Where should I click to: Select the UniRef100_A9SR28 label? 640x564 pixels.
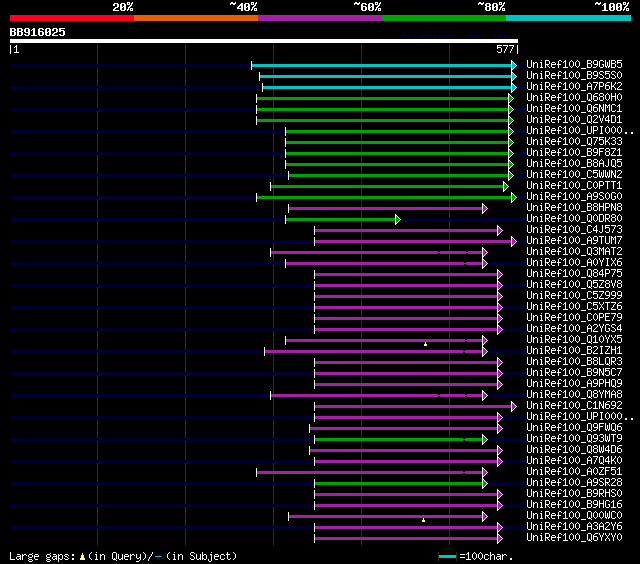[574, 483]
